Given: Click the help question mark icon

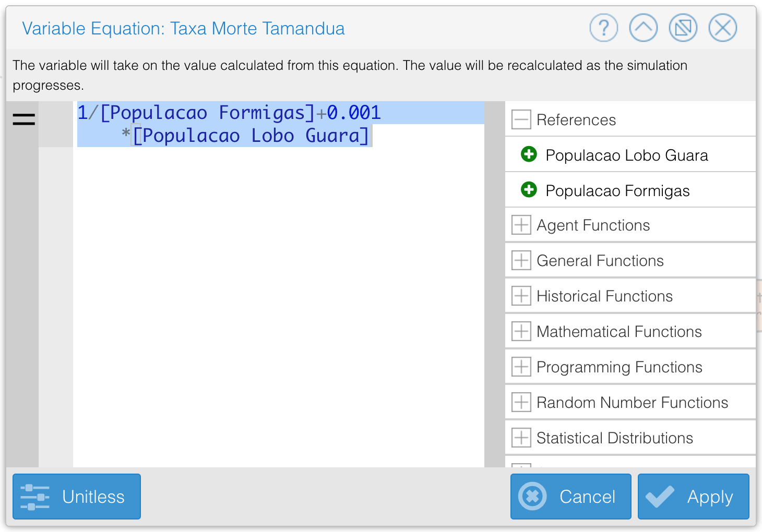Looking at the screenshot, I should pos(603,28).
